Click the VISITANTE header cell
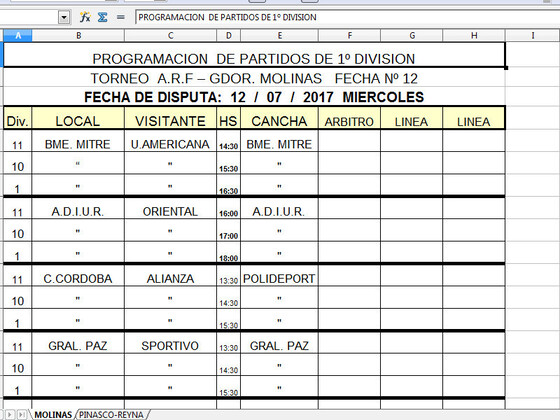 (x=170, y=118)
